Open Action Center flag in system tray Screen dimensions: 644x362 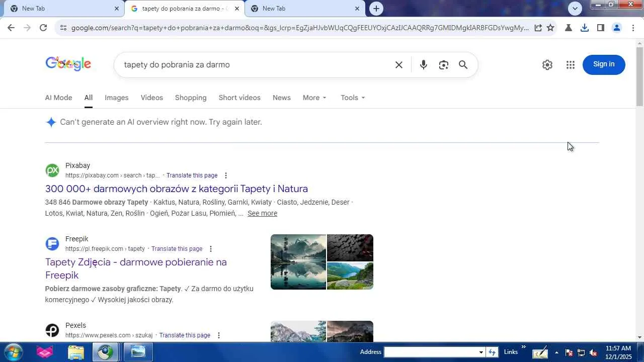(x=569, y=352)
